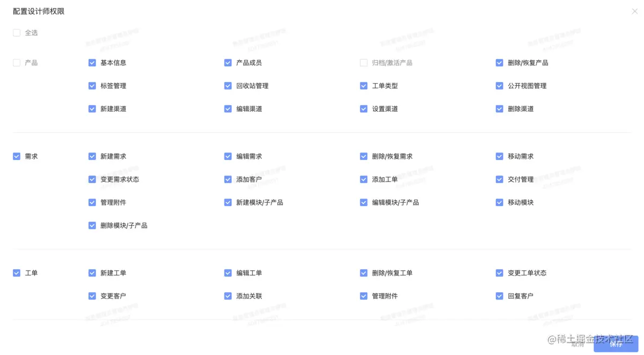The width and height of the screenshot is (644, 355).
Task: Toggle the 删除模块/子产品 checkbox
Action: pos(92,226)
